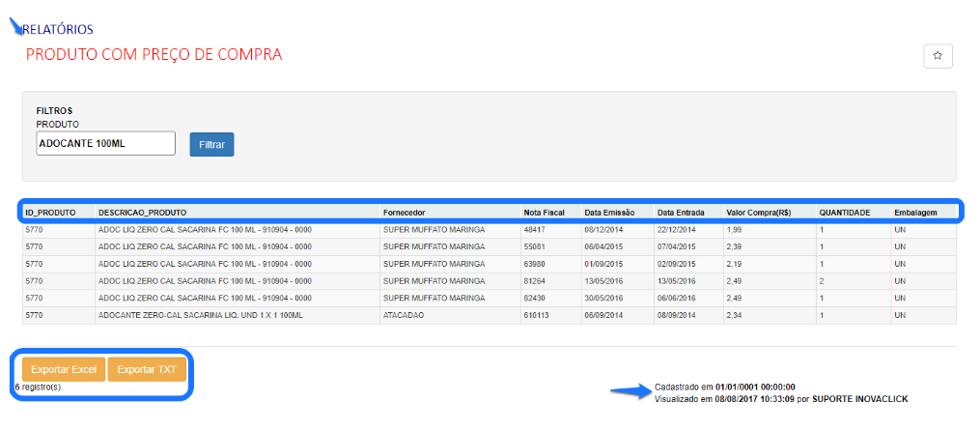Image resolution: width=980 pixels, height=431 pixels.
Task: Sort by QUANTIDADE column header
Action: point(845,212)
